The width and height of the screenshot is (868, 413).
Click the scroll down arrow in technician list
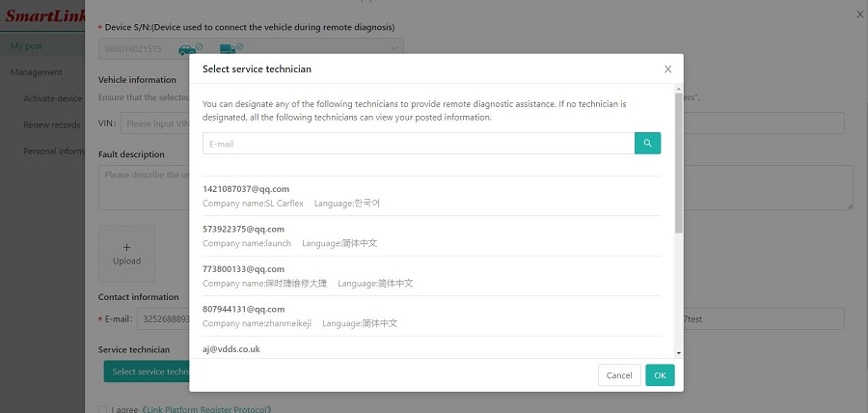pyautogui.click(x=679, y=353)
